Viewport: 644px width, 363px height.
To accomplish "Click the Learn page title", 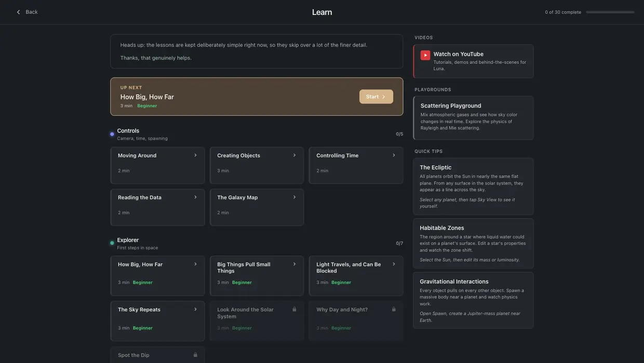I will pos(322,12).
